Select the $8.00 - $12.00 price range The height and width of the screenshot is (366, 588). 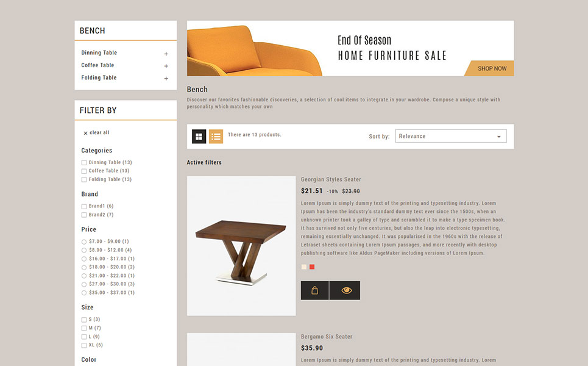pyautogui.click(x=84, y=250)
